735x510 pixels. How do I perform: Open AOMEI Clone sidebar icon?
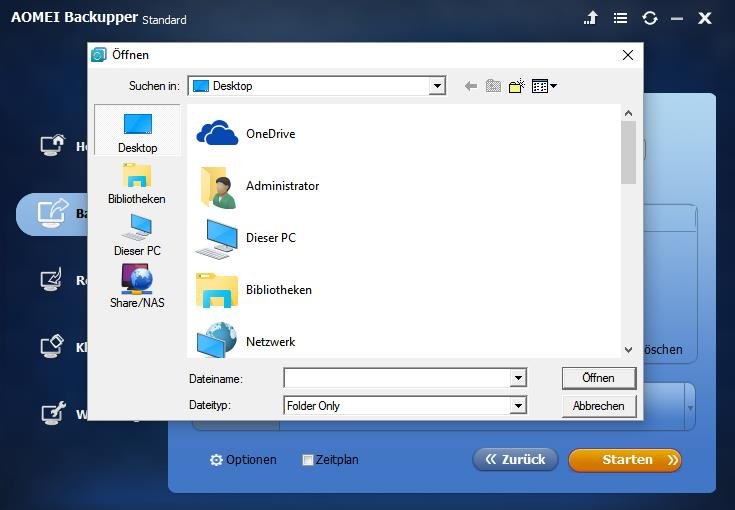[x=52, y=347]
